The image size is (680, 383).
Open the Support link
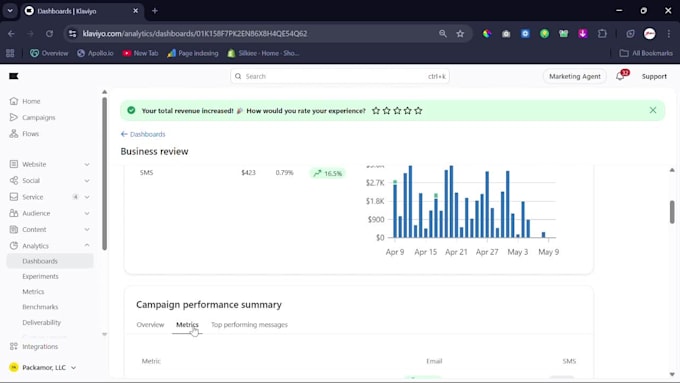654,76
